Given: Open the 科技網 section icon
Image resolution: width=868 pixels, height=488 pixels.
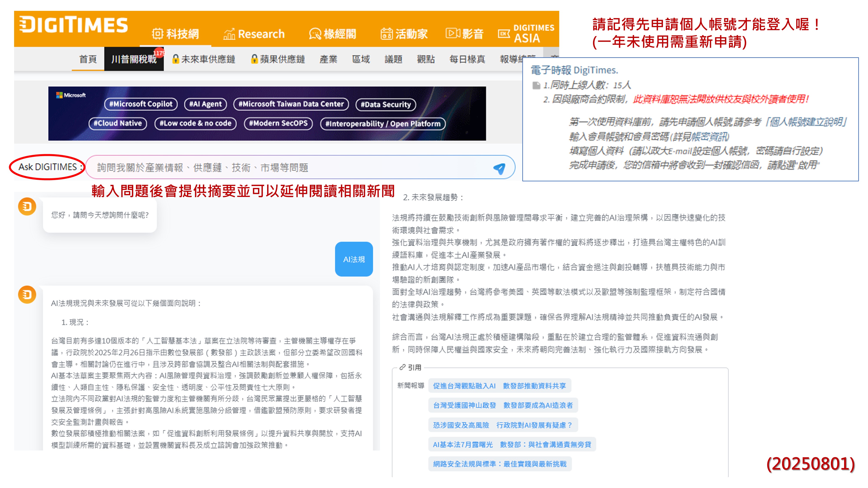Looking at the screenshot, I should [157, 34].
